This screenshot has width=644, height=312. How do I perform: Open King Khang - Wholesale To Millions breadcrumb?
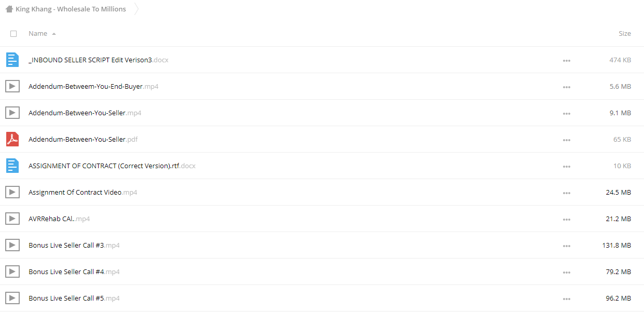pyautogui.click(x=71, y=9)
